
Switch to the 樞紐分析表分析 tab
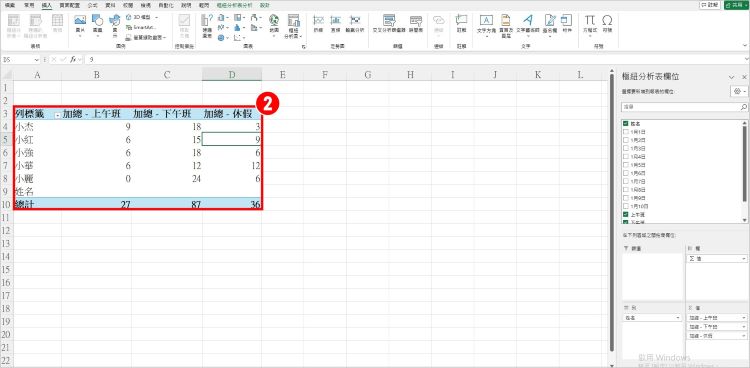point(234,5)
